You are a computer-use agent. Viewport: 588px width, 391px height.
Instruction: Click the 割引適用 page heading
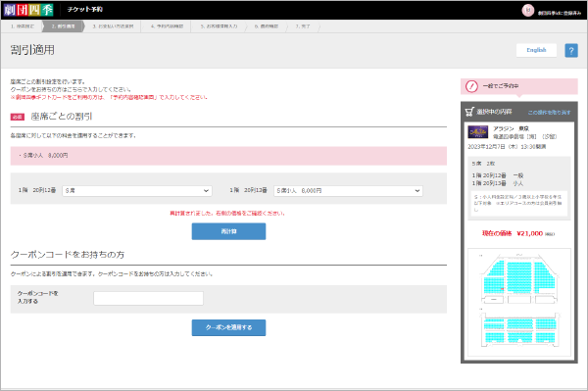click(32, 50)
